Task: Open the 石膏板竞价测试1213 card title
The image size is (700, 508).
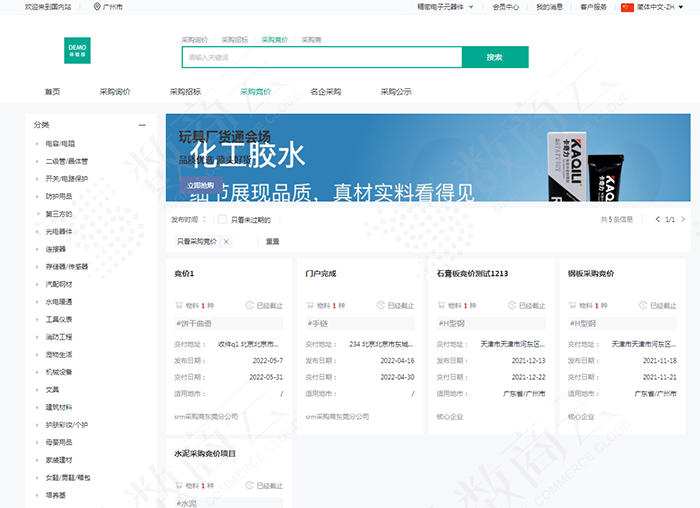Action: point(472,273)
